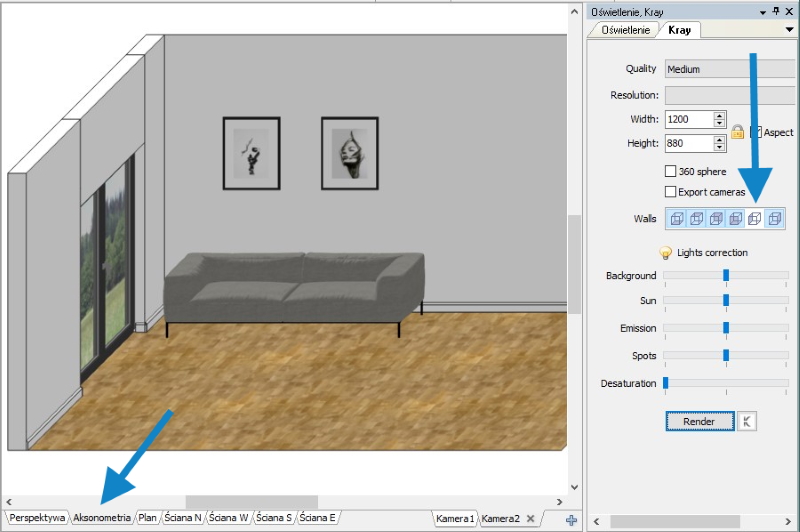Toggle the last wall cube icon
800x532 pixels.
tap(774, 219)
